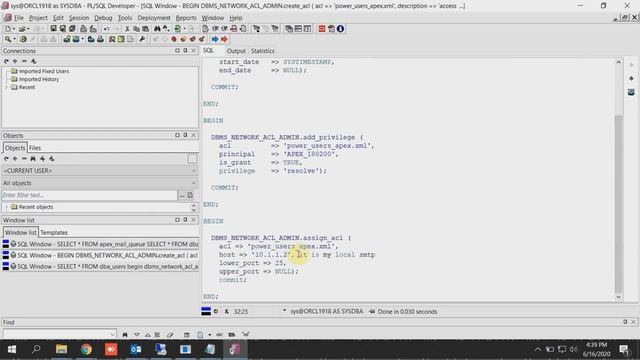Expand the Recent folder in Connections

click(x=6, y=87)
